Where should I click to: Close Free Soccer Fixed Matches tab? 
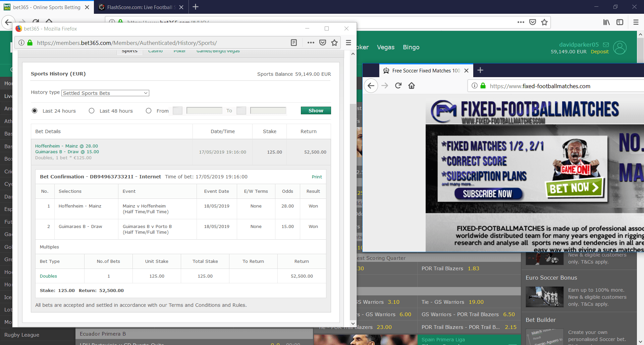[466, 70]
